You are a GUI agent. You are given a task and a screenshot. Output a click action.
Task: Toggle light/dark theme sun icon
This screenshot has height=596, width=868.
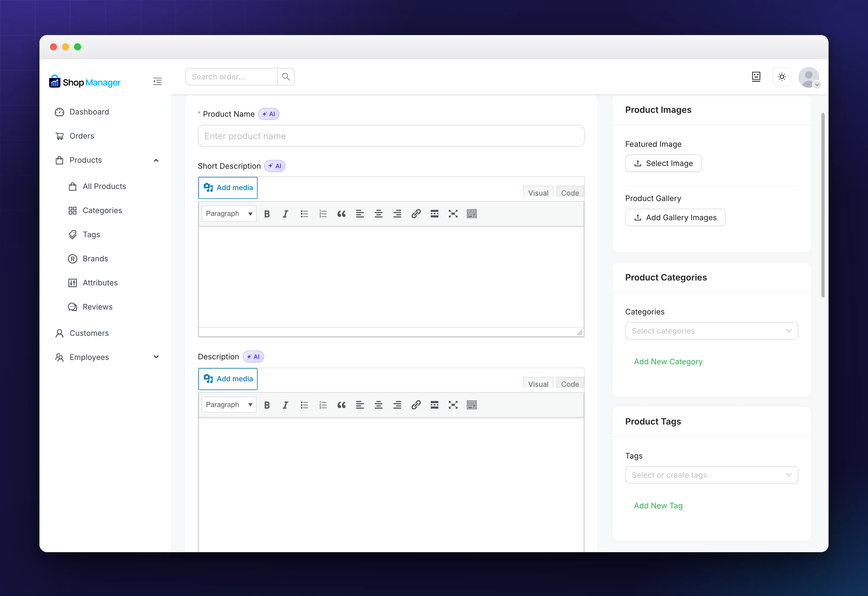782,76
